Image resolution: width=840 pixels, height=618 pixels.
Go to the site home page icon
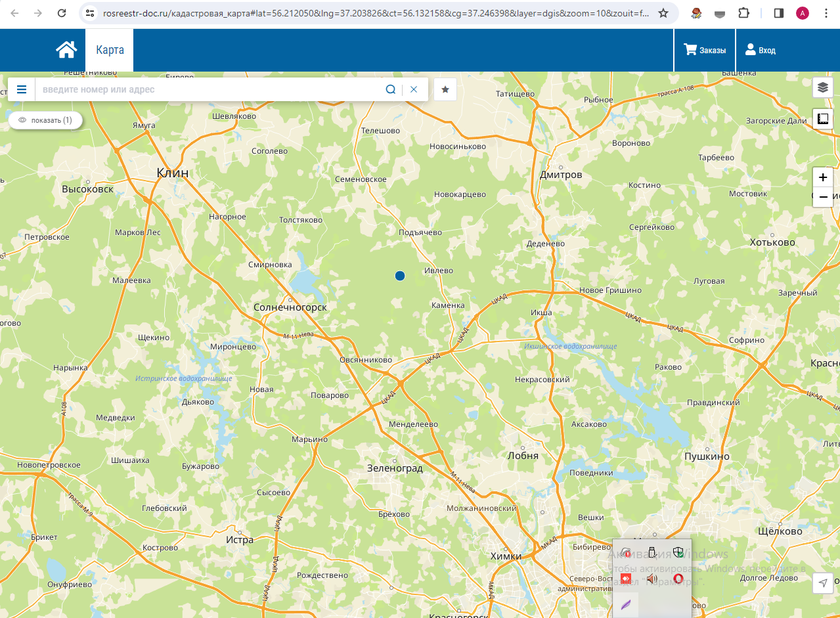click(66, 50)
